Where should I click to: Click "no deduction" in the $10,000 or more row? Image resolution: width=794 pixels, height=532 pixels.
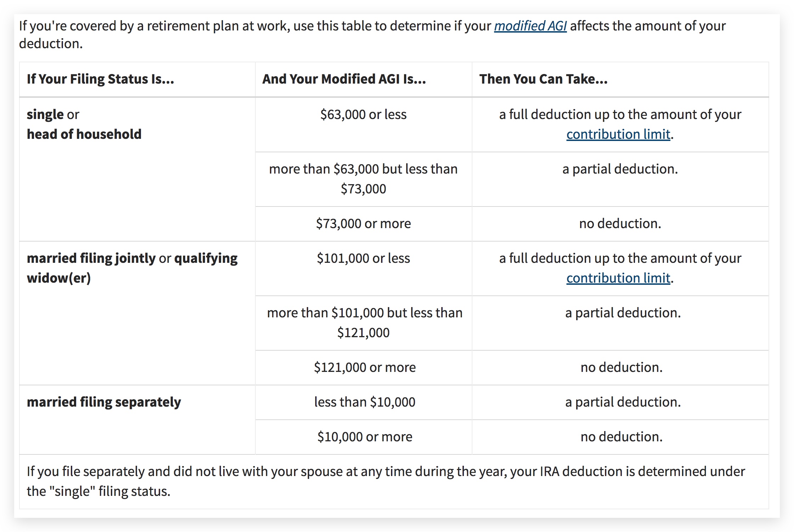tap(622, 437)
